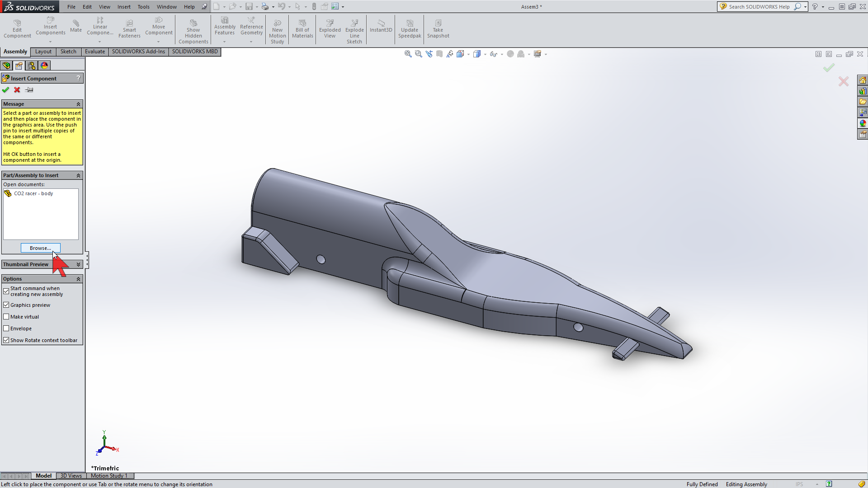This screenshot has height=488, width=868.
Task: Check the Envelope option
Action: click(6, 328)
